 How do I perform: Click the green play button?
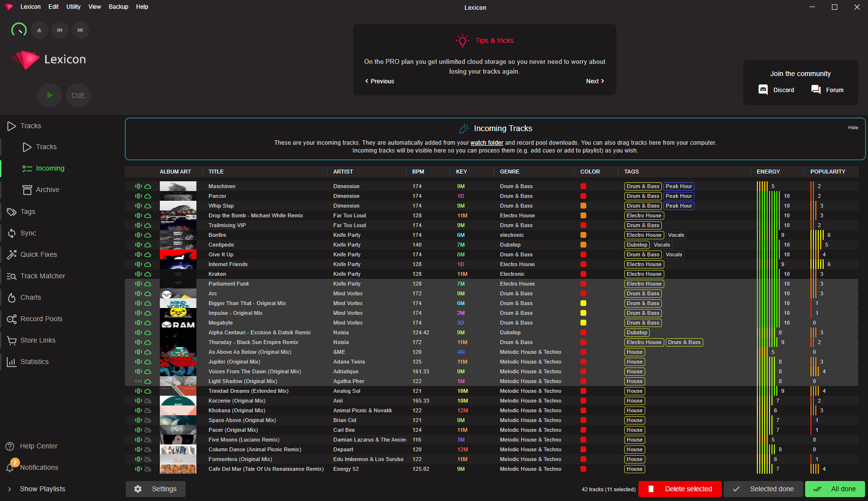(x=50, y=96)
